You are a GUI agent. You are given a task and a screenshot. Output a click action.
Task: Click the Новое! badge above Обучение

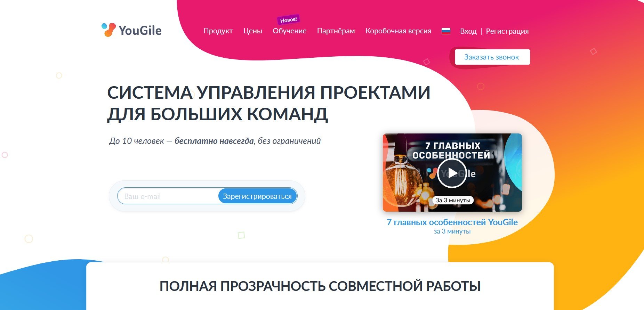tap(288, 19)
